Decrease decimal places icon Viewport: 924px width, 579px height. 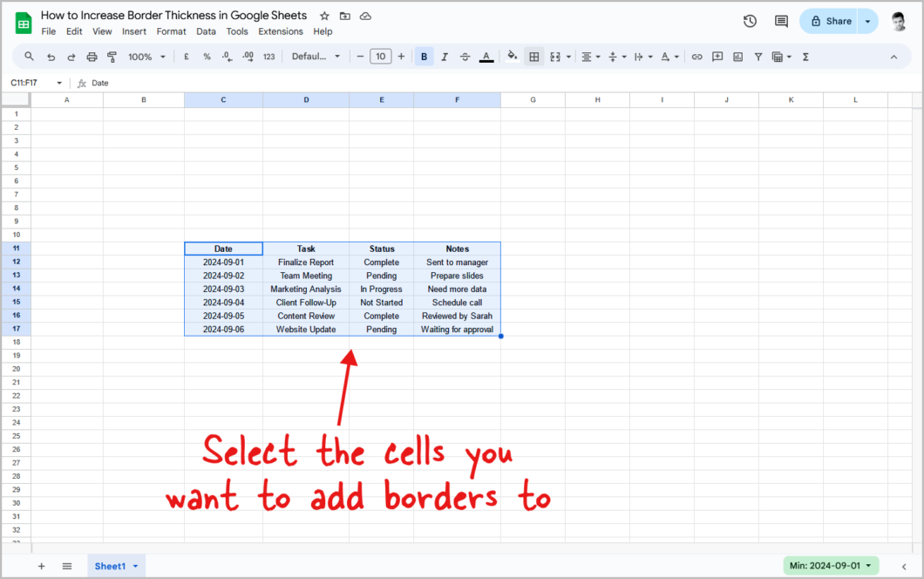point(227,57)
